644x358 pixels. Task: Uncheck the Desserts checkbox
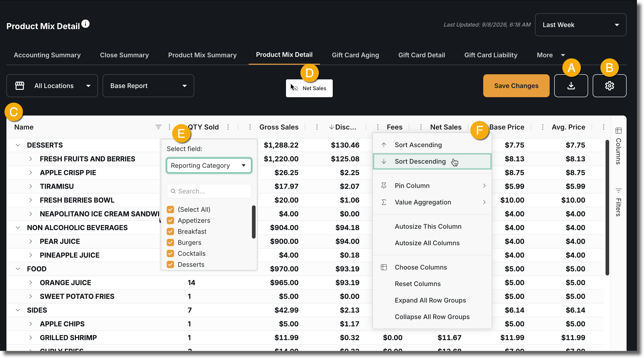pyautogui.click(x=170, y=264)
